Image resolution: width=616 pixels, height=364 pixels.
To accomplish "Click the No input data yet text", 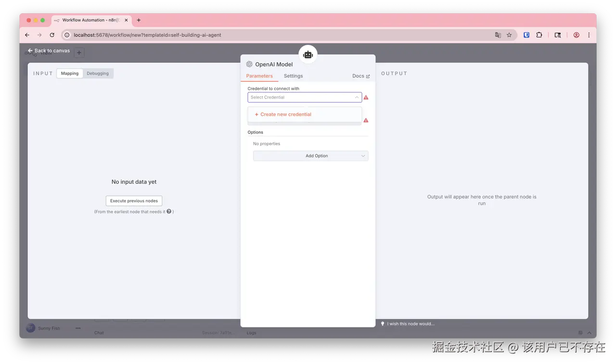I will point(134,182).
